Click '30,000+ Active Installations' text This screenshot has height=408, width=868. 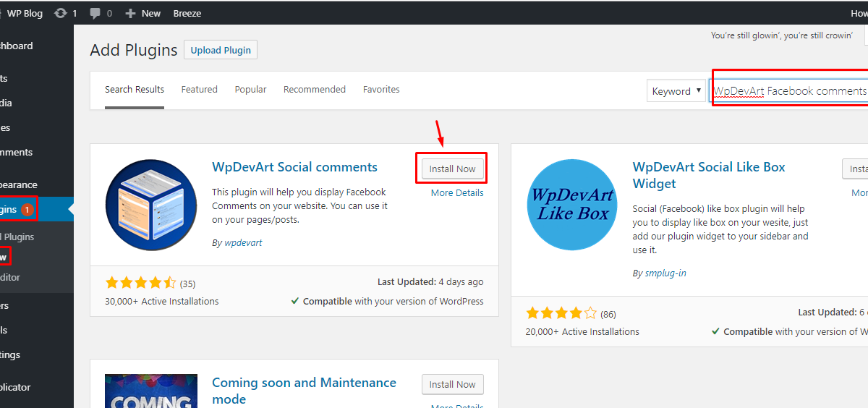coord(162,301)
